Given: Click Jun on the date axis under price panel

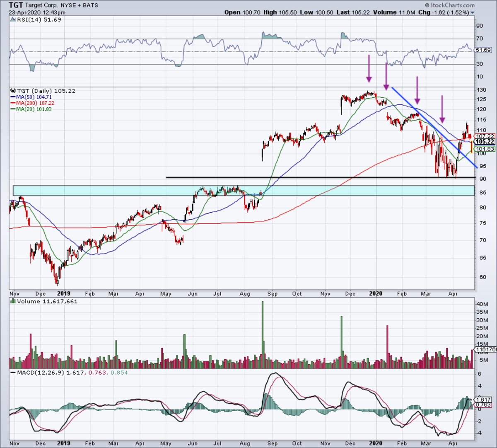Looking at the screenshot, I should point(193,294).
